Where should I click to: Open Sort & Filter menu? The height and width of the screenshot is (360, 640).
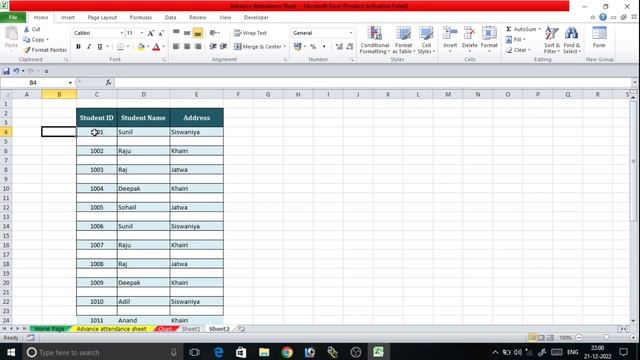tap(552, 40)
